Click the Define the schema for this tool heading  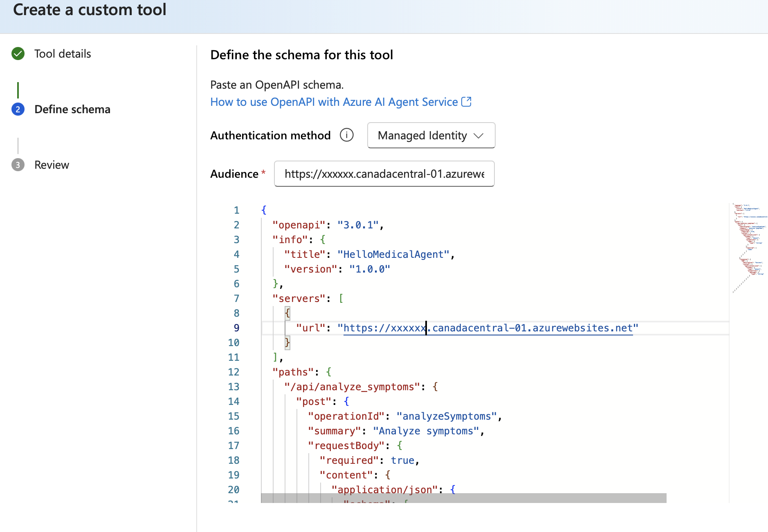[302, 55]
